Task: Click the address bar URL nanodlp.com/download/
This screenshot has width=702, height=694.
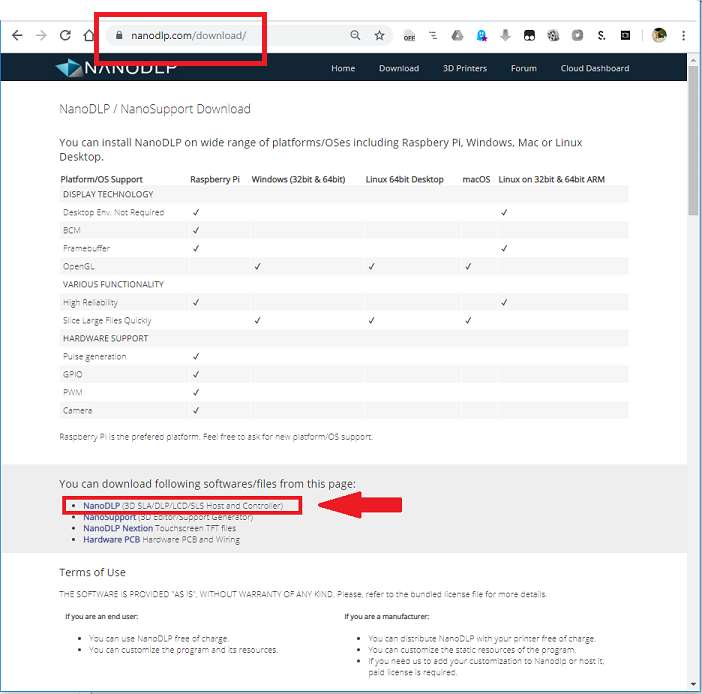Action: click(188, 35)
